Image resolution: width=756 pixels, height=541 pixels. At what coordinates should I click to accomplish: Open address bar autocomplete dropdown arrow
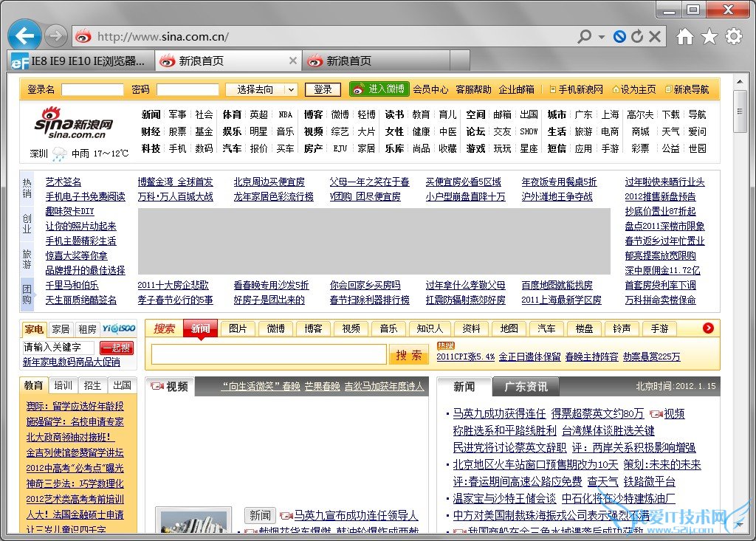(602, 36)
